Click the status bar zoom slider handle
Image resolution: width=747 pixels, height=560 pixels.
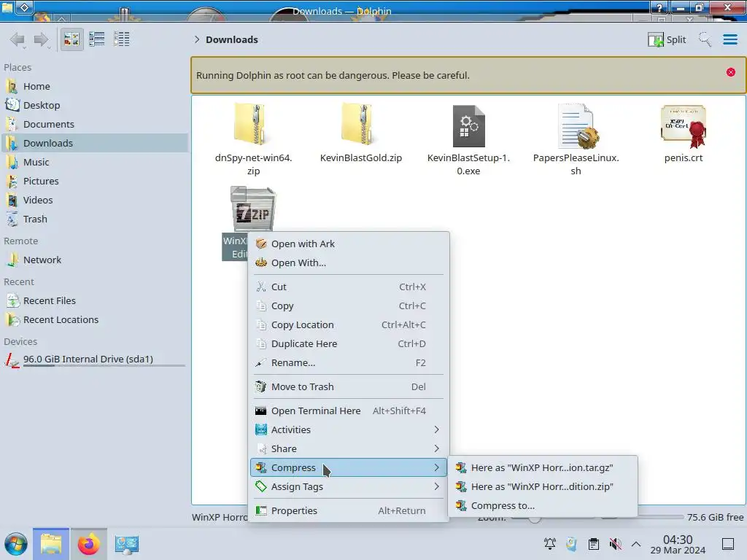pos(535,518)
